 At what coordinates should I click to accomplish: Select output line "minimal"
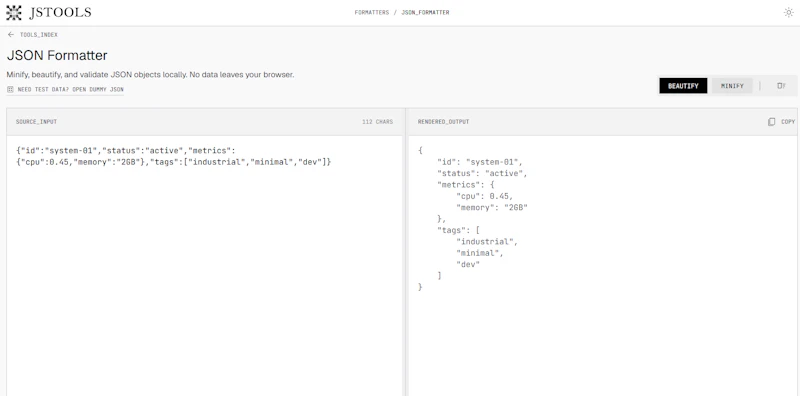tap(480, 253)
